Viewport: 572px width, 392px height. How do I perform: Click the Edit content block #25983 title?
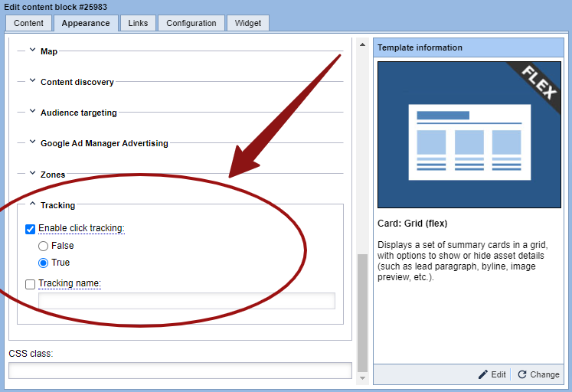pyautogui.click(x=55, y=7)
